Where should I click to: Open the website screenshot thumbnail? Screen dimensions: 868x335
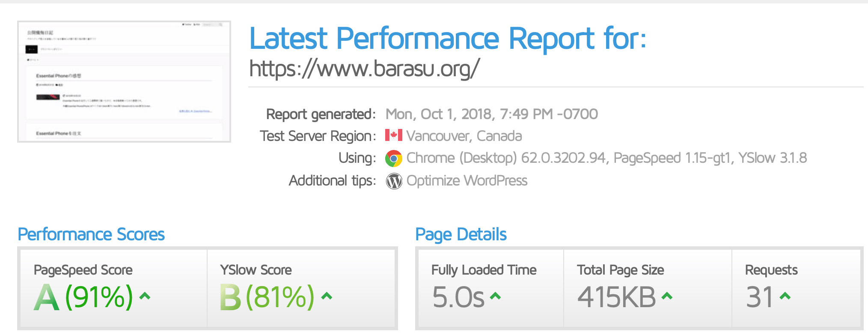click(124, 81)
